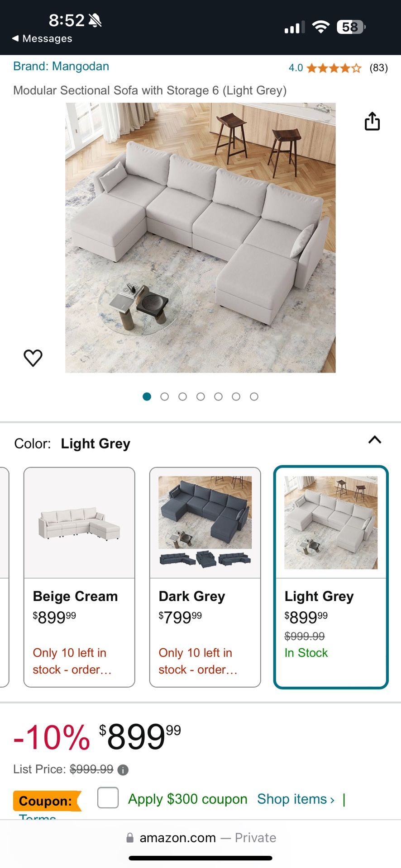Tap the star rating icons
This screenshot has height=868, width=401.
334,68
